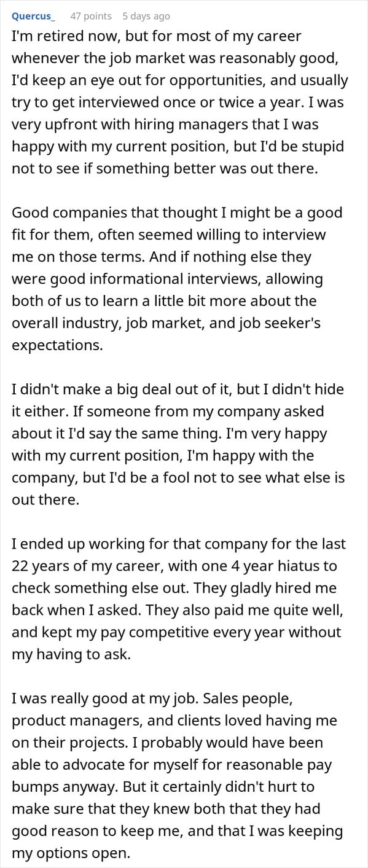This screenshot has width=368, height=868.
Task: Click the paragraph starting "I didn't make a big deal"
Action: tap(179, 444)
